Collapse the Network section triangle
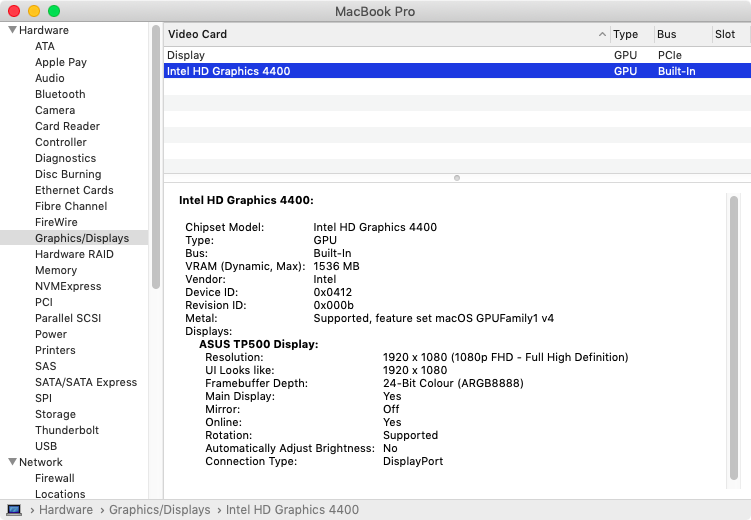Screen dimensions: 751x520 pos(12,462)
